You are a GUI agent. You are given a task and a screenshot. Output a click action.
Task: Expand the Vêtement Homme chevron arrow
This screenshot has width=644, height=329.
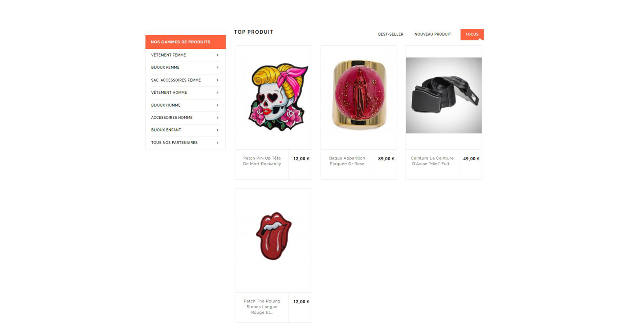click(x=217, y=93)
